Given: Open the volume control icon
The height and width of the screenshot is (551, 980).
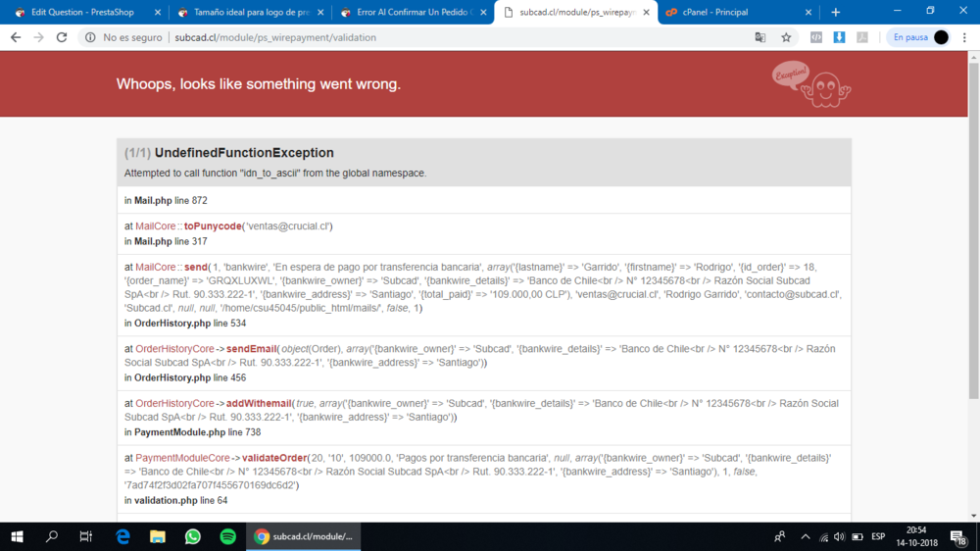Looking at the screenshot, I should click(x=840, y=536).
